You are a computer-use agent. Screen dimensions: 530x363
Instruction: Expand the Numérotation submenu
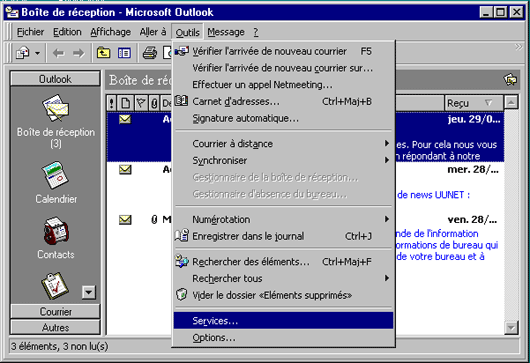pos(283,220)
